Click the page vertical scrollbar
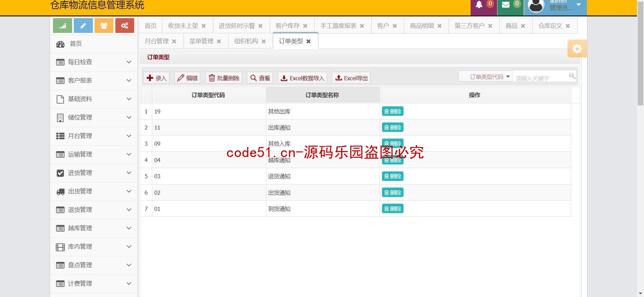Screen dimensions: 644x297 tap(640, 54)
